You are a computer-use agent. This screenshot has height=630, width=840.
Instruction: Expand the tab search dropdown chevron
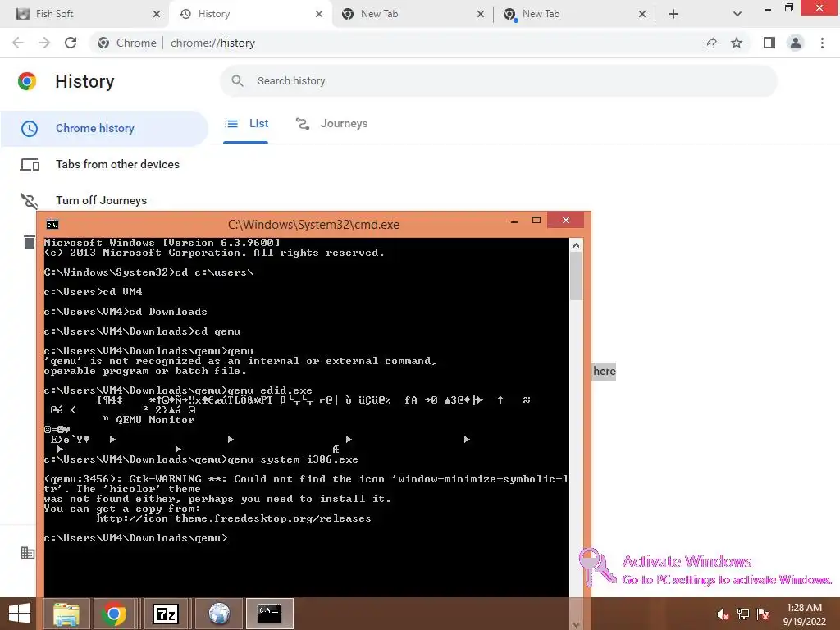pyautogui.click(x=737, y=14)
